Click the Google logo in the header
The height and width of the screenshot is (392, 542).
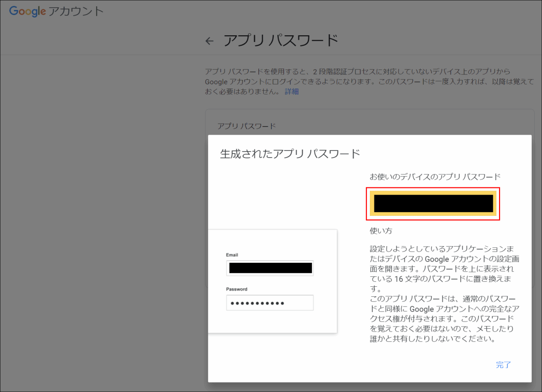pyautogui.click(x=28, y=11)
